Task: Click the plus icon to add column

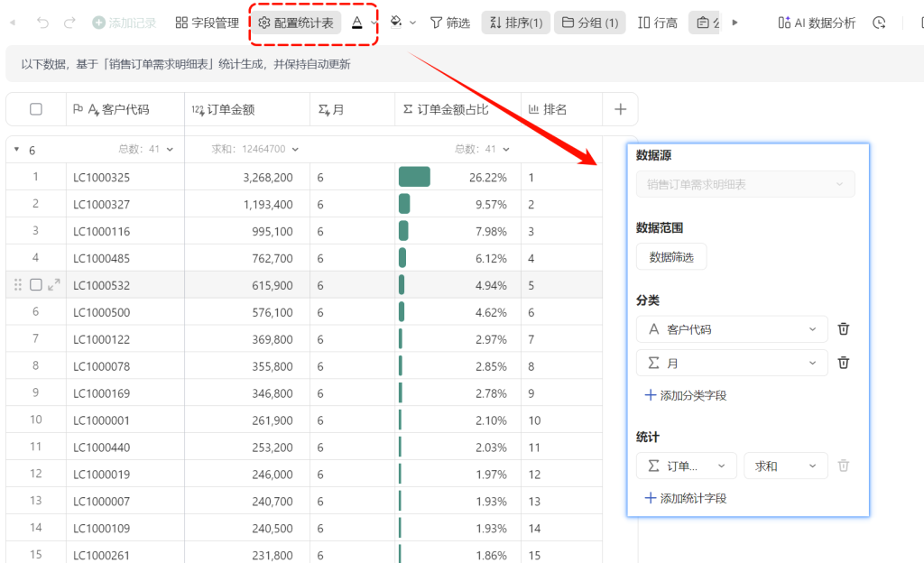Action: 621,109
